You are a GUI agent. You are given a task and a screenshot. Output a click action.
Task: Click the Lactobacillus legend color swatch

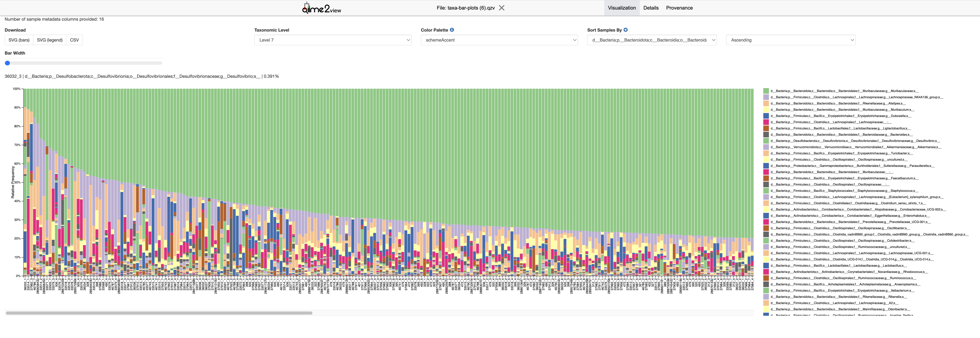coord(766,266)
